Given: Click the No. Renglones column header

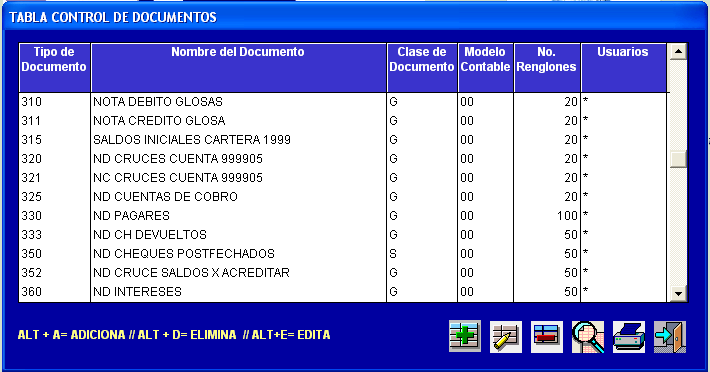Looking at the screenshot, I should 547,68.
